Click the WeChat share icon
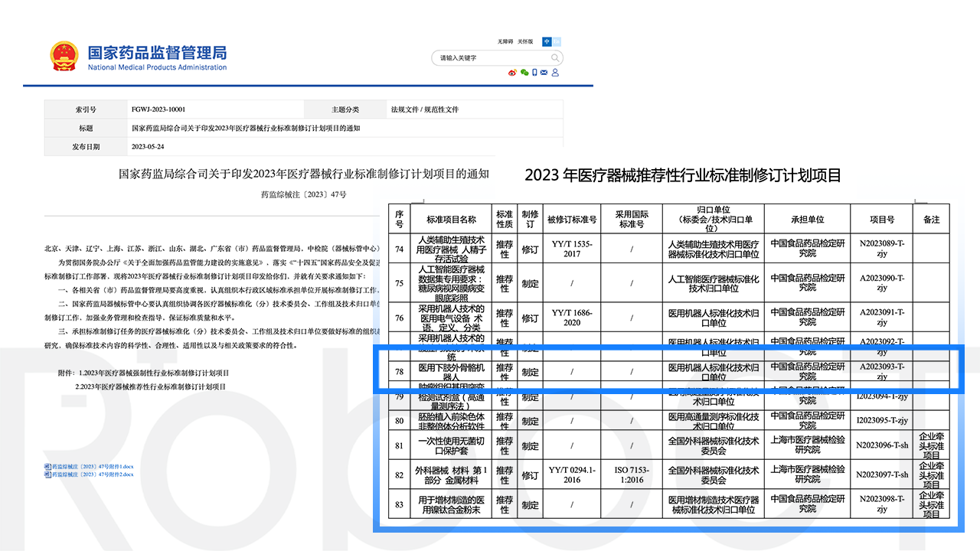Viewport: 980px width, 551px height. 524,72
